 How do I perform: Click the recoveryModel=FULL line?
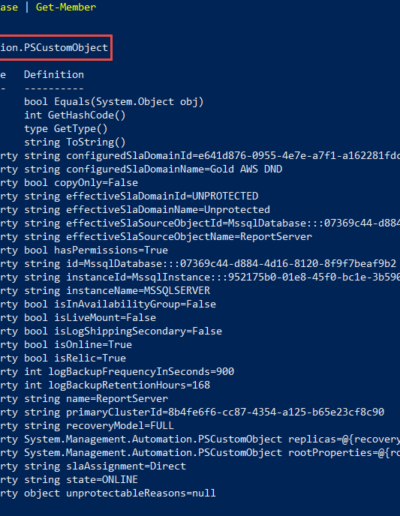[x=99, y=426]
